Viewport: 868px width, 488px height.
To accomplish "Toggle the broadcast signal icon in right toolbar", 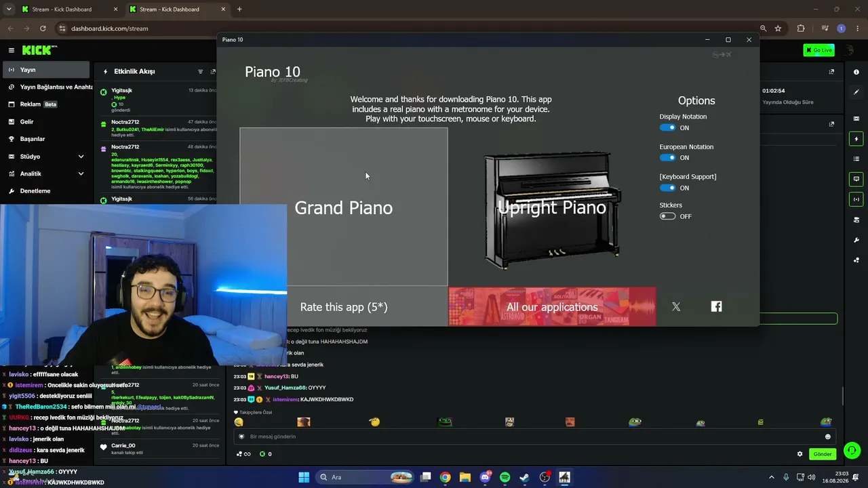I will 856,199.
